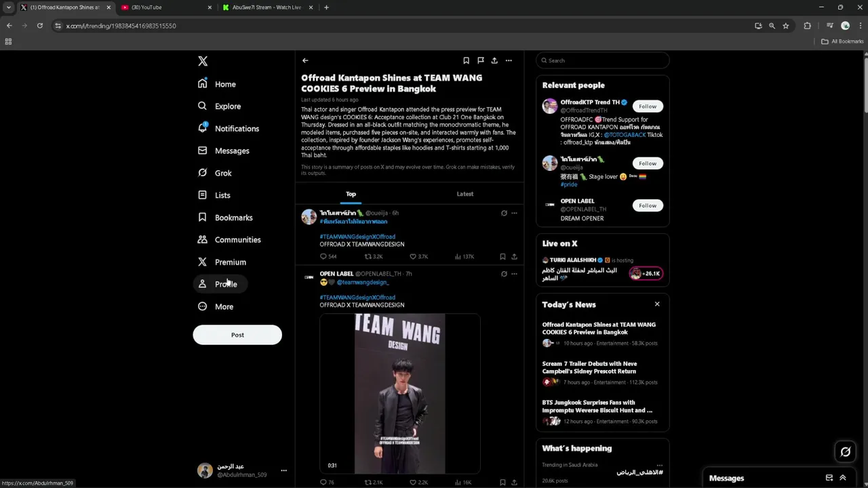868x488 pixels.
Task: Bookmark the OPEN LABEL post
Action: click(x=502, y=483)
